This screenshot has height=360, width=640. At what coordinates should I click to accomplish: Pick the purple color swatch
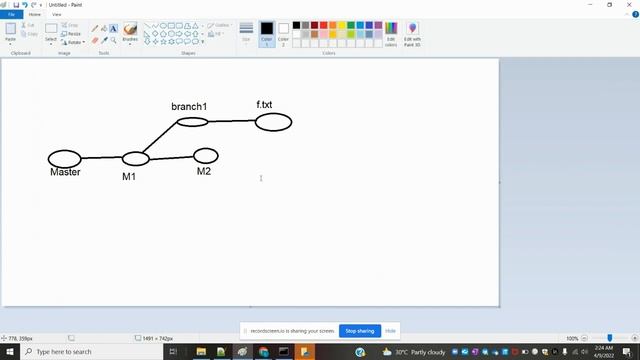(x=378, y=25)
